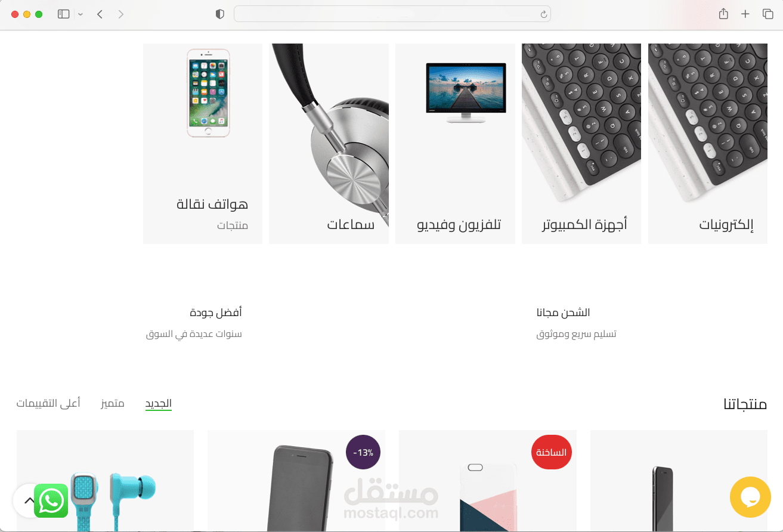Open the تلفزيون وفيديو category card
The image size is (783, 532).
tap(455, 144)
